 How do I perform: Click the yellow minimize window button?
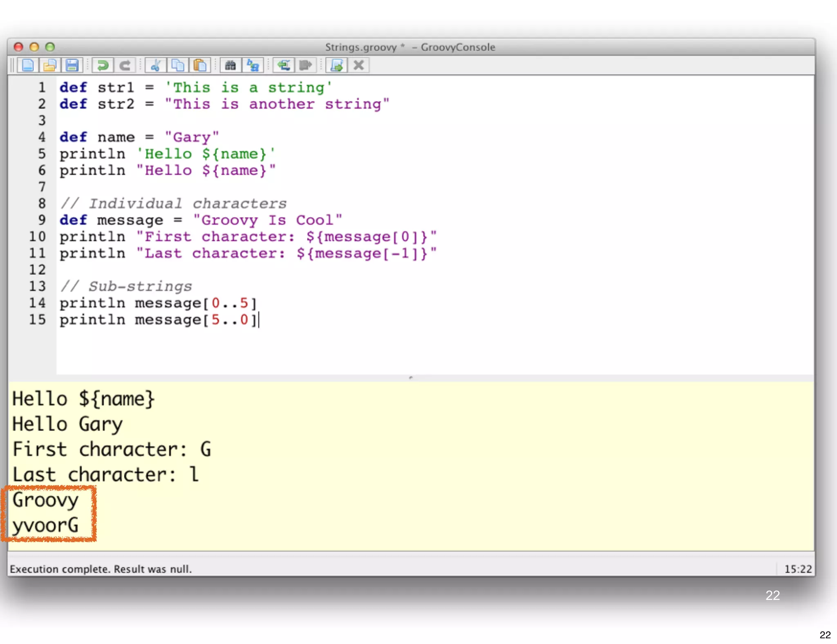[x=34, y=47]
